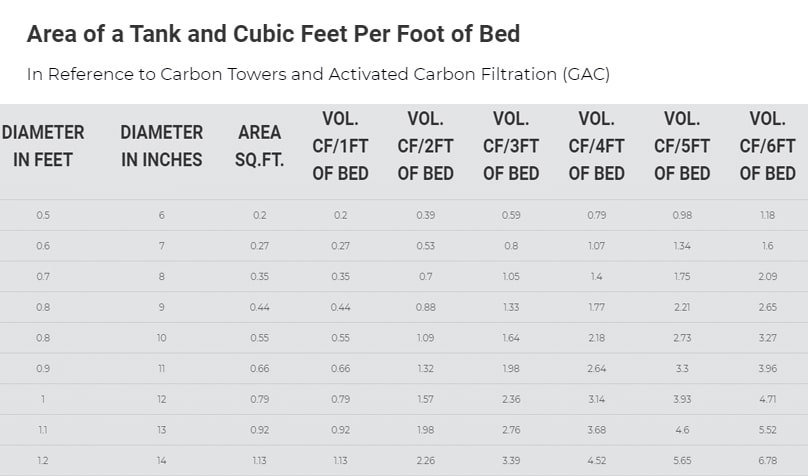Select the 'Vol. CF/3FT of Bed' header

coord(511,146)
